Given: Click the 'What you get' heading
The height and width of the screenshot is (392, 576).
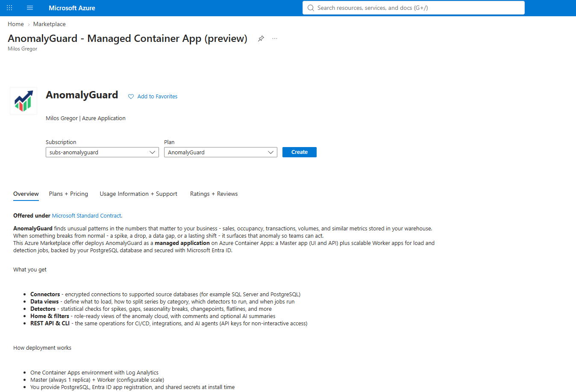Looking at the screenshot, I should pyautogui.click(x=30, y=269).
